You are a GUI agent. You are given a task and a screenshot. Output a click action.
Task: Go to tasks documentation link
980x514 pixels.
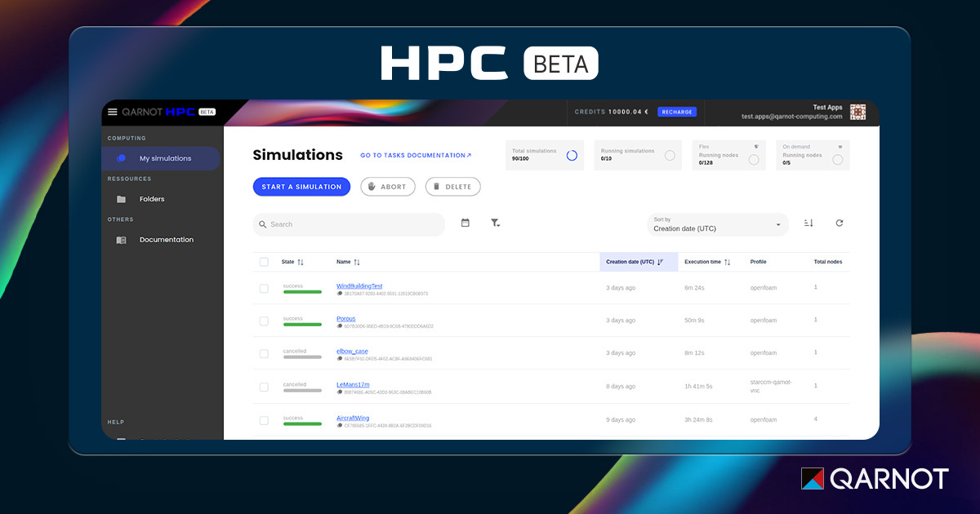point(416,155)
